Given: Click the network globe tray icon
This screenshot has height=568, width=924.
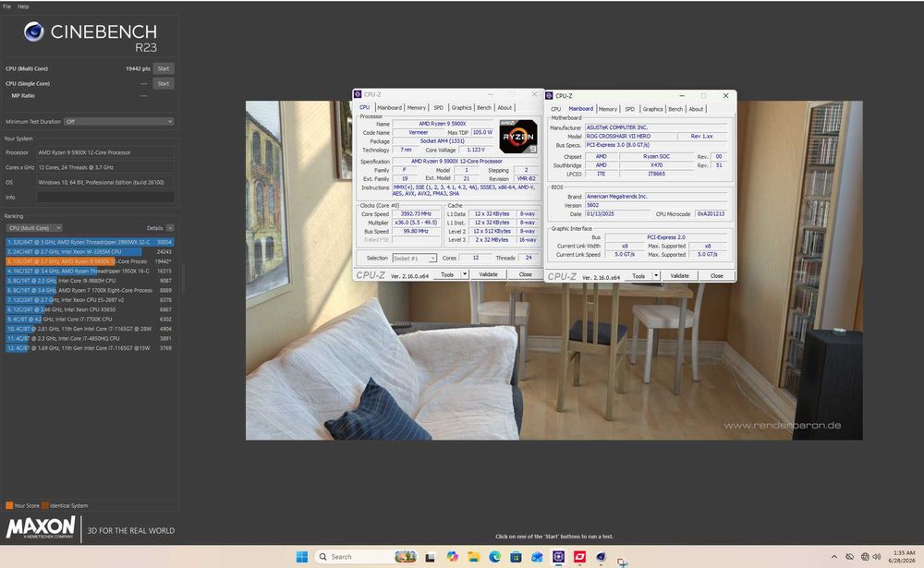Looking at the screenshot, I should (x=865, y=557).
